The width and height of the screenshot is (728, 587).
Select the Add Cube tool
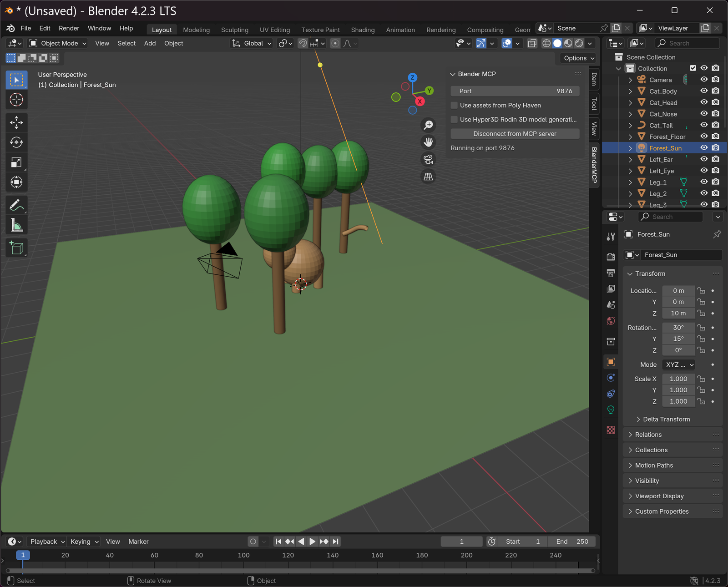pos(16,248)
